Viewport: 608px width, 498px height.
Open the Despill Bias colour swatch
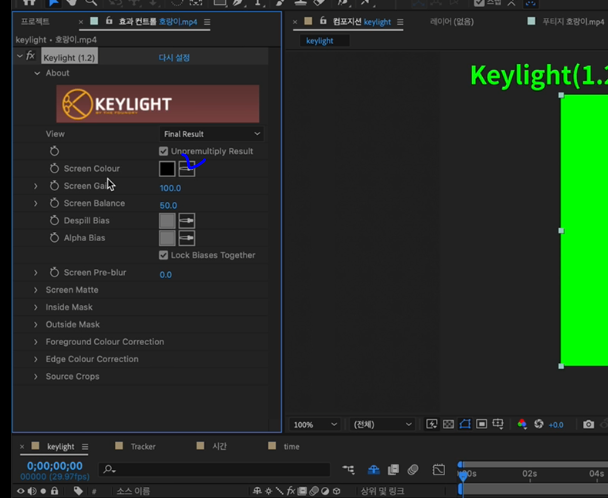tap(167, 221)
